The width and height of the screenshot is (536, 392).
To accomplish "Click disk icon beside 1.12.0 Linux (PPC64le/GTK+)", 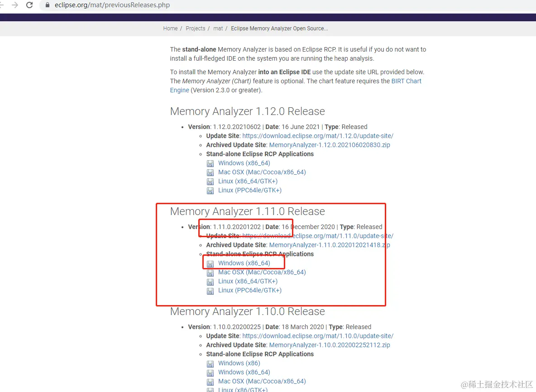I will coord(210,191).
